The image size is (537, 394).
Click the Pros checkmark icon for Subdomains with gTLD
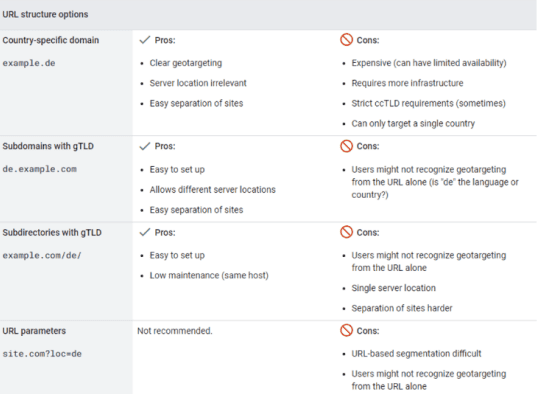click(x=145, y=146)
